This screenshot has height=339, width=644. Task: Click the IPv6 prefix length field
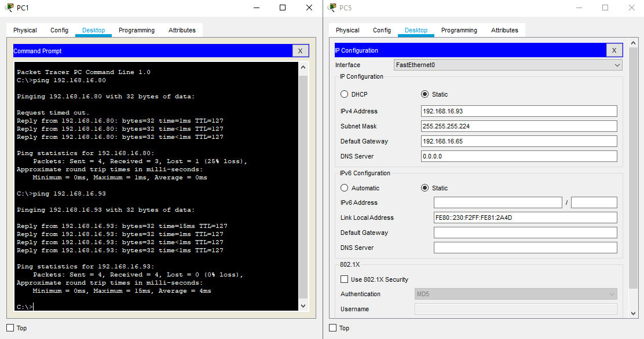594,202
